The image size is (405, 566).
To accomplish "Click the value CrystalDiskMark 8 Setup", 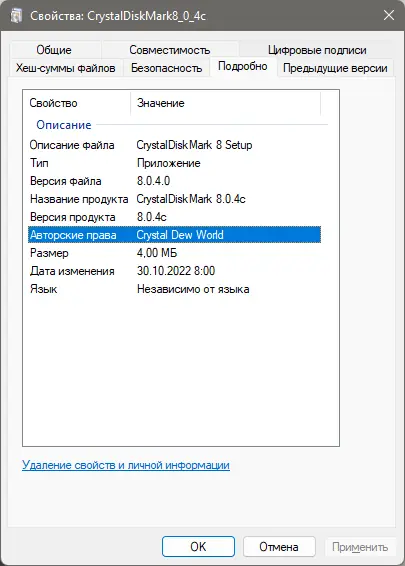I will click(x=194, y=145).
